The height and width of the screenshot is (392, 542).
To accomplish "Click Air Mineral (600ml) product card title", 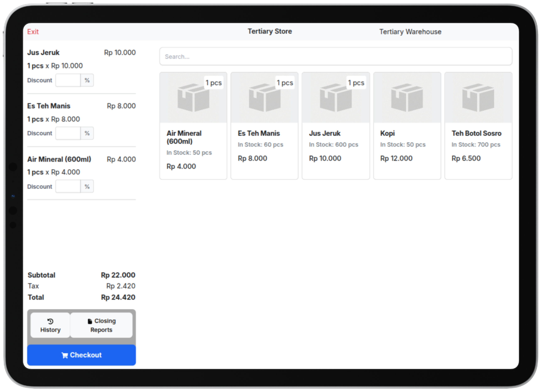I will [x=184, y=137].
